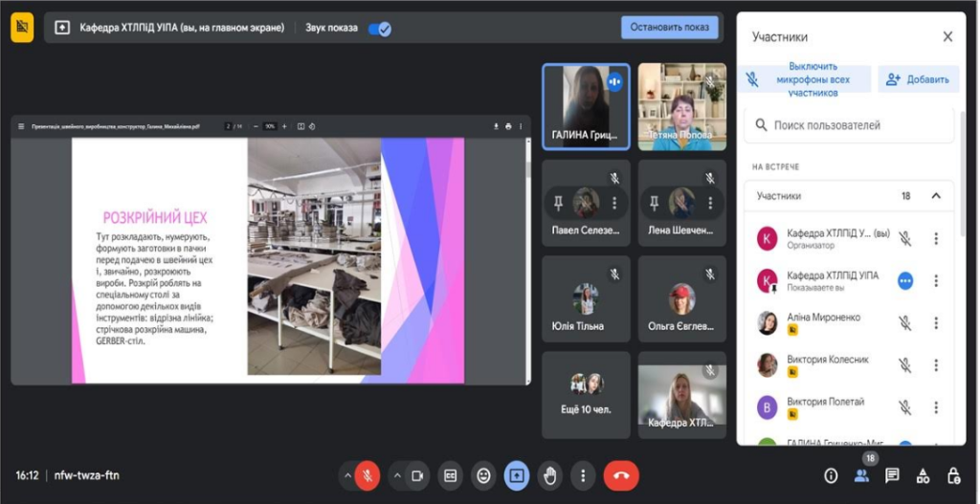
Task: Open meeting details info icon
Action: pos(831,476)
